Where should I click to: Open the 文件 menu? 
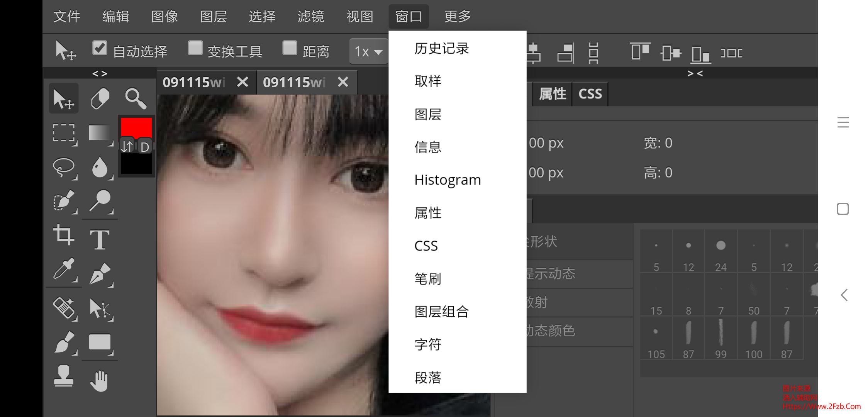67,16
